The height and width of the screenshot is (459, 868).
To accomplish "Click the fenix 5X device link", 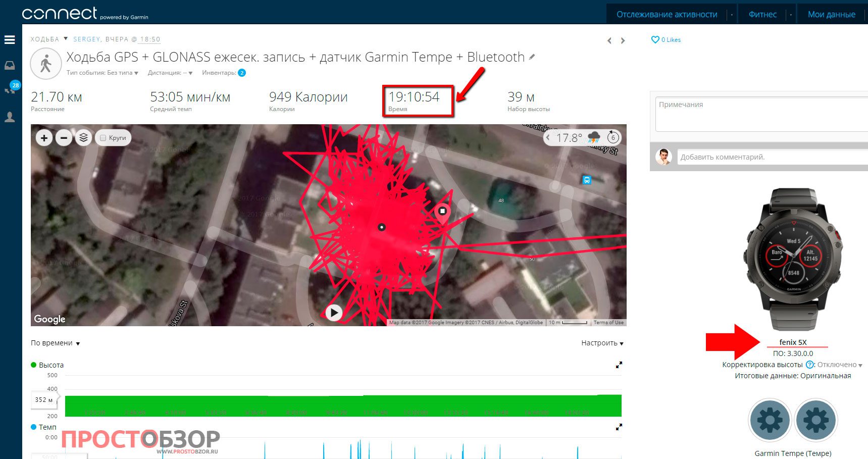I will click(793, 342).
